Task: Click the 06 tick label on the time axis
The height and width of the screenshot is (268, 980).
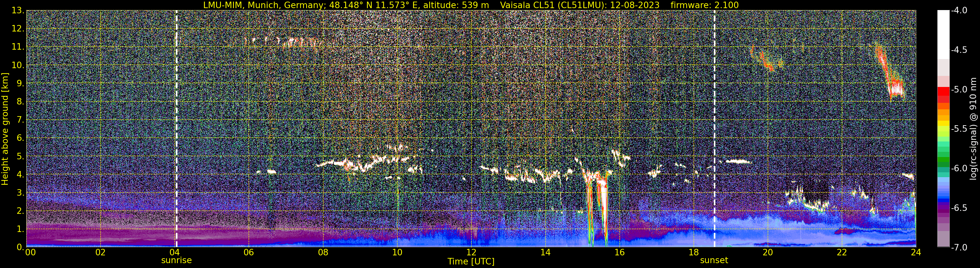Action: [x=248, y=252]
